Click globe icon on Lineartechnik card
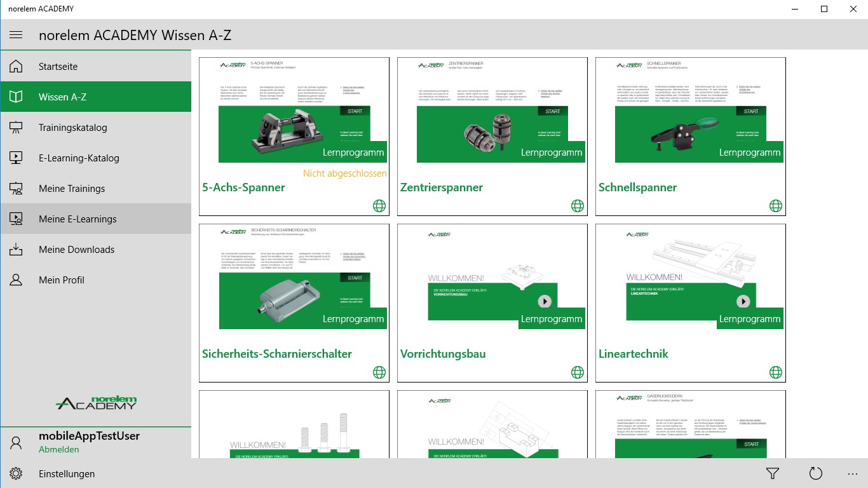 click(x=776, y=372)
